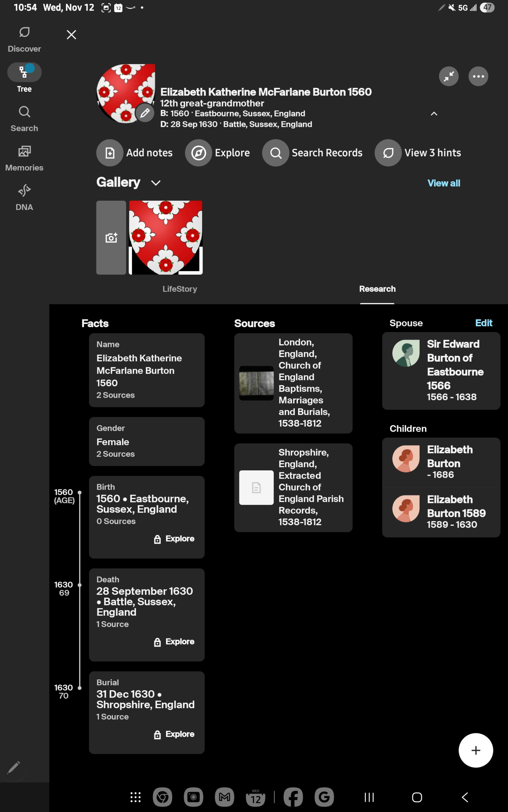The image size is (508, 812).
Task: Open the family crest gallery thumbnail
Action: [165, 238]
